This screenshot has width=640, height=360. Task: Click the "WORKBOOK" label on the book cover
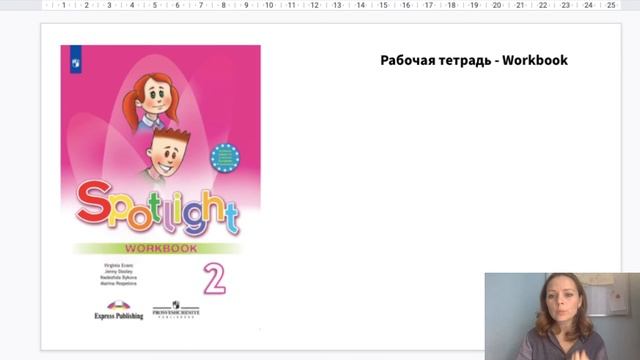[161, 248]
